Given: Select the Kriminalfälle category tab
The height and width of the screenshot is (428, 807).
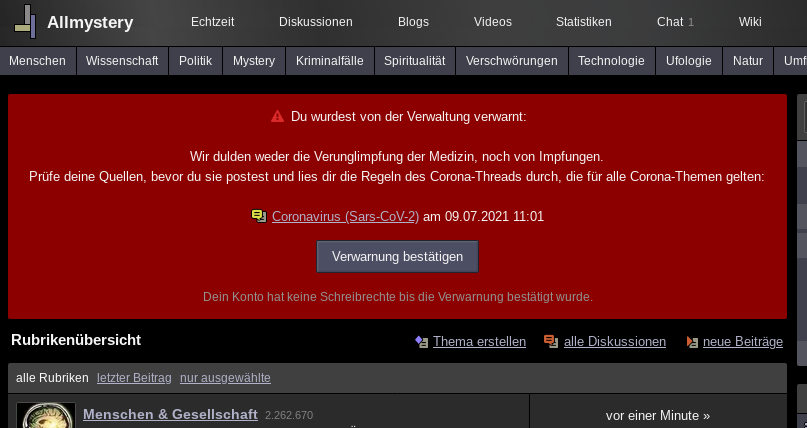Looking at the screenshot, I should click(330, 61).
